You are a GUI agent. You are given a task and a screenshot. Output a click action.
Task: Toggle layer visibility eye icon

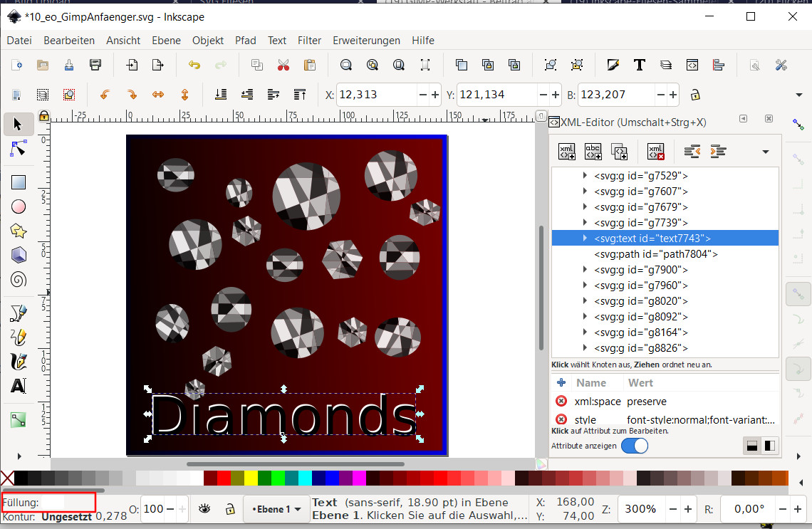[204, 509]
